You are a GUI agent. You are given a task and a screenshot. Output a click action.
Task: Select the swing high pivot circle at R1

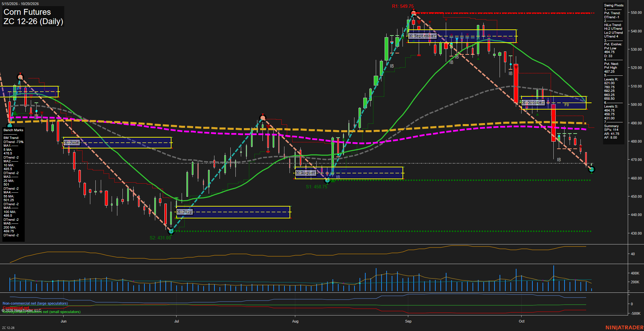coord(413,14)
